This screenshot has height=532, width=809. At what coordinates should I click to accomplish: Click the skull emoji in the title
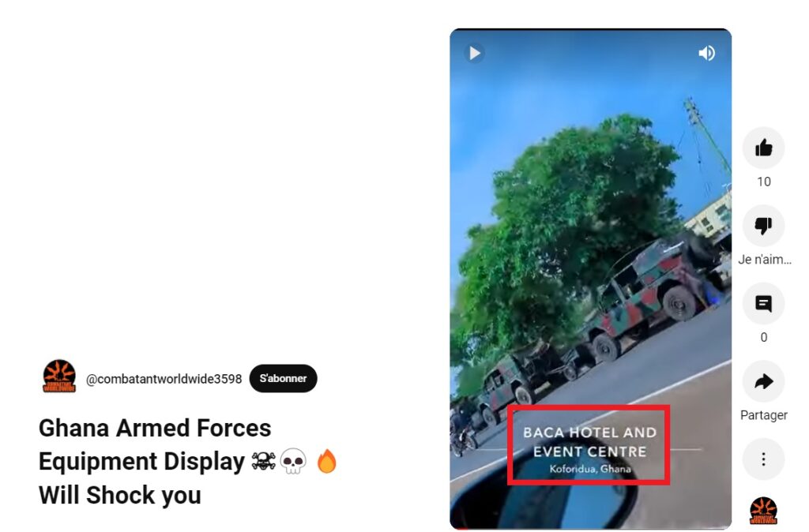[x=293, y=462]
